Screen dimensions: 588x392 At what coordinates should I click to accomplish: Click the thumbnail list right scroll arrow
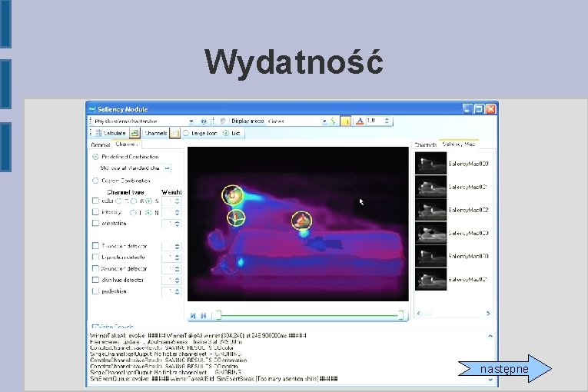pos(488,314)
